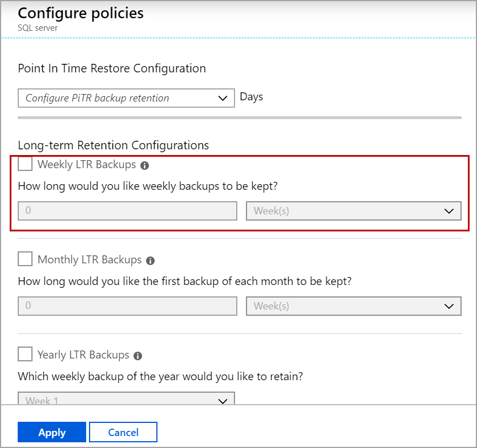Click the SQL server subtitle text
Image resolution: width=477 pixels, height=448 pixels.
pyautogui.click(x=38, y=27)
